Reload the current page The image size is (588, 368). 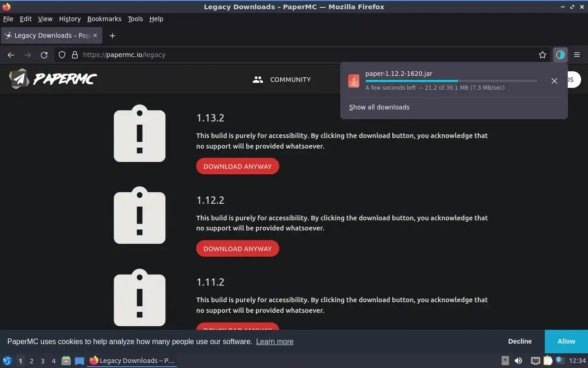(44, 55)
